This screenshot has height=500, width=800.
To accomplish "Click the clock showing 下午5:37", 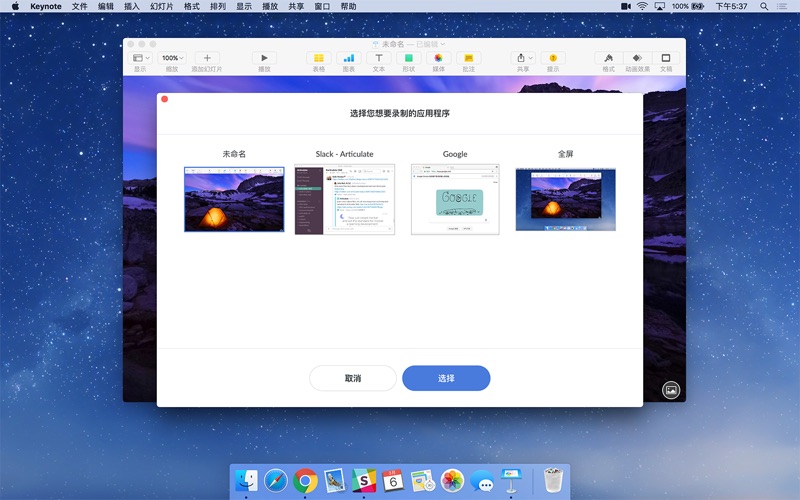I will [x=731, y=6].
